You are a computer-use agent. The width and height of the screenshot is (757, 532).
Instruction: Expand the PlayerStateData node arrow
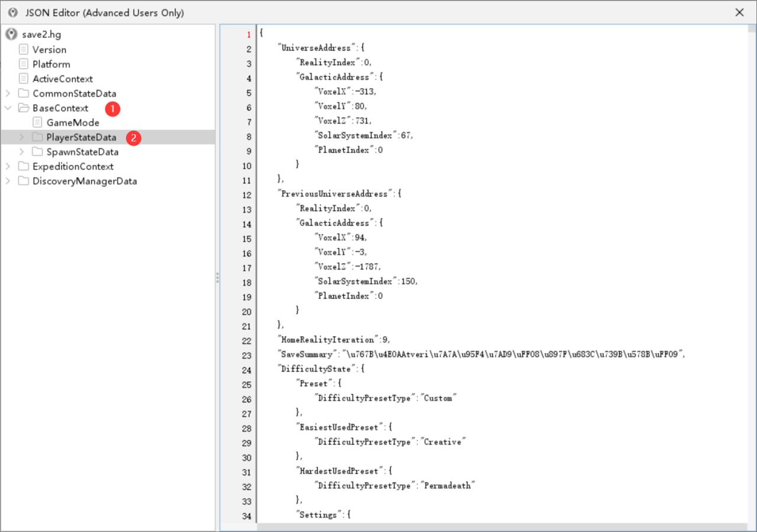[22, 137]
